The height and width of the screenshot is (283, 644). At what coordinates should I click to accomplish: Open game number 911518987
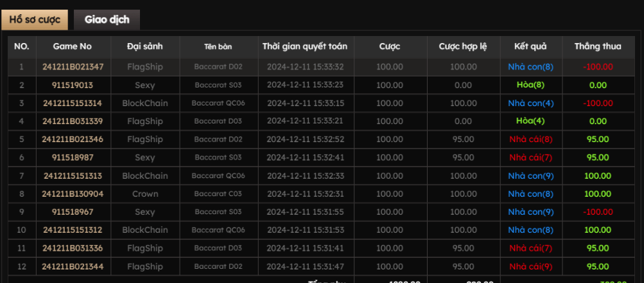pyautogui.click(x=73, y=157)
